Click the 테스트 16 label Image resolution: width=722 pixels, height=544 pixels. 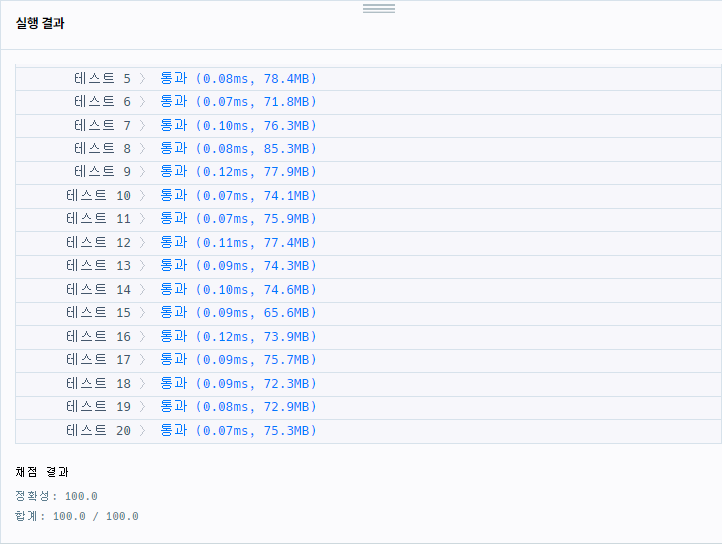coord(99,337)
